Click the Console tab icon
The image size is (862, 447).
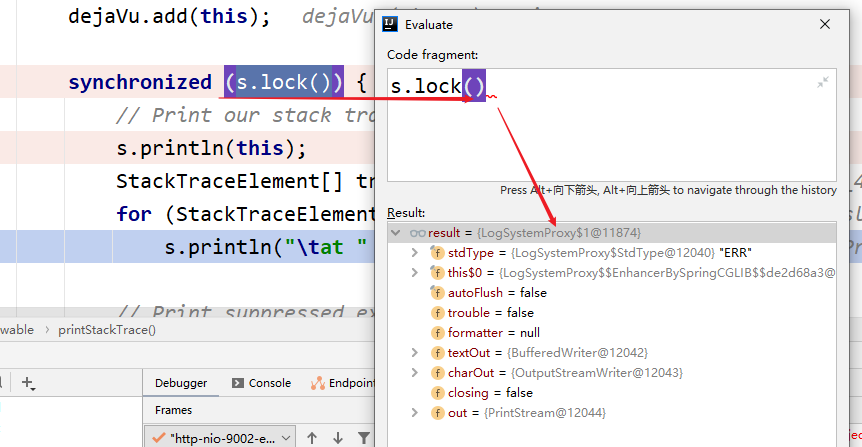click(x=237, y=383)
